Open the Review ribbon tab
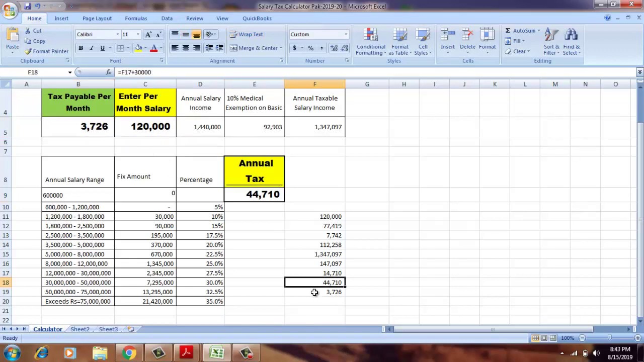 tap(195, 19)
